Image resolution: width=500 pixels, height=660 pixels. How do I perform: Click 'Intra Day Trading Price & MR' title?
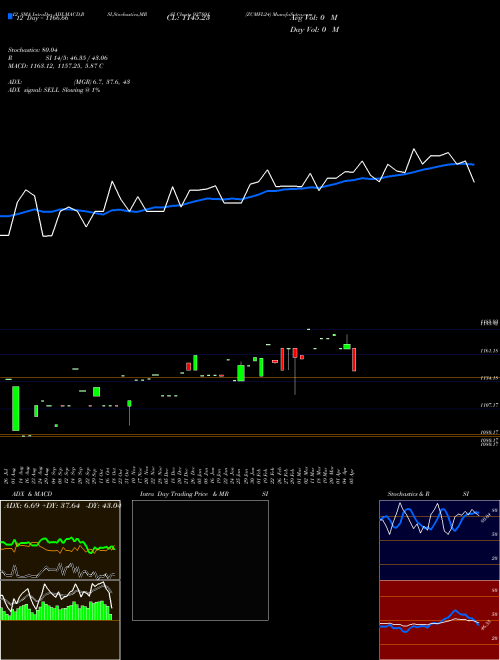(184, 494)
